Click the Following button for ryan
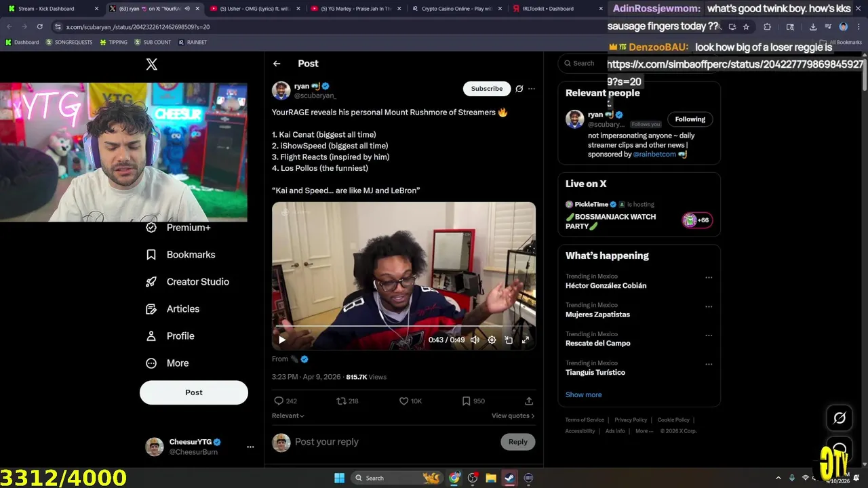 pyautogui.click(x=690, y=119)
